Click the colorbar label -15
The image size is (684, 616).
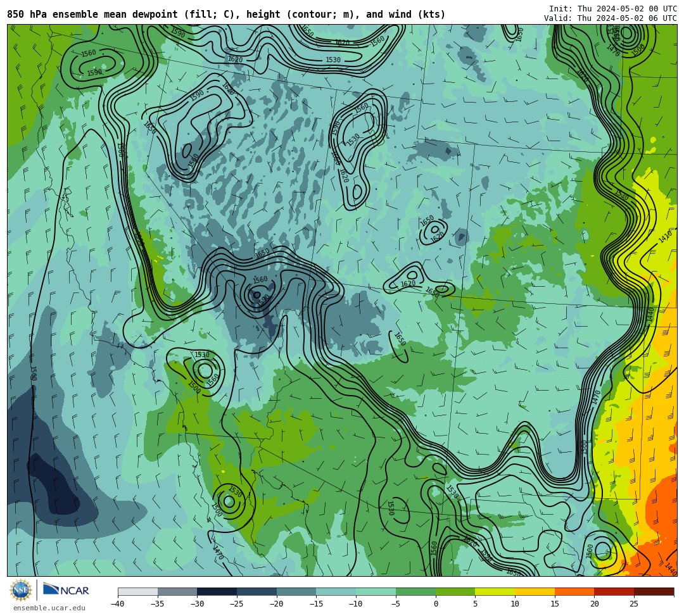(316, 604)
